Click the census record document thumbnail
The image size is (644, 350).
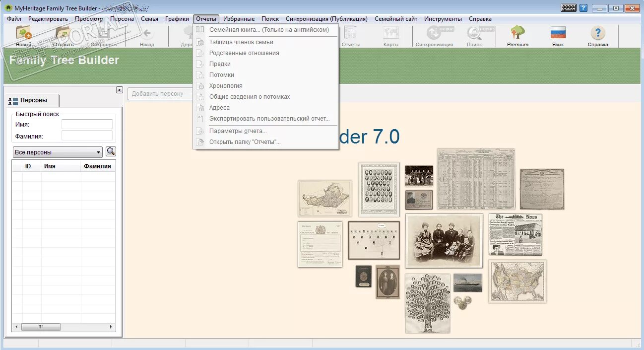(476, 179)
